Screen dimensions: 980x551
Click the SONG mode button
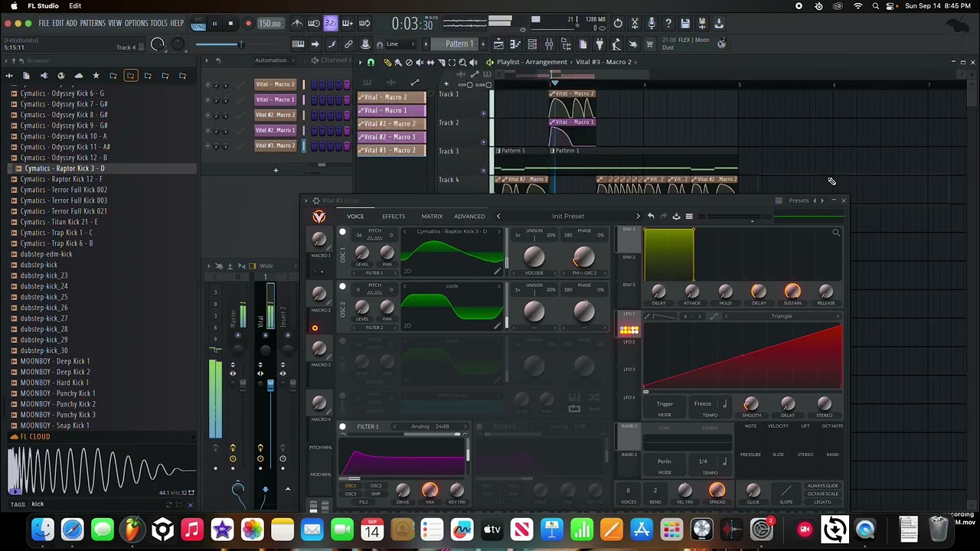tap(199, 26)
